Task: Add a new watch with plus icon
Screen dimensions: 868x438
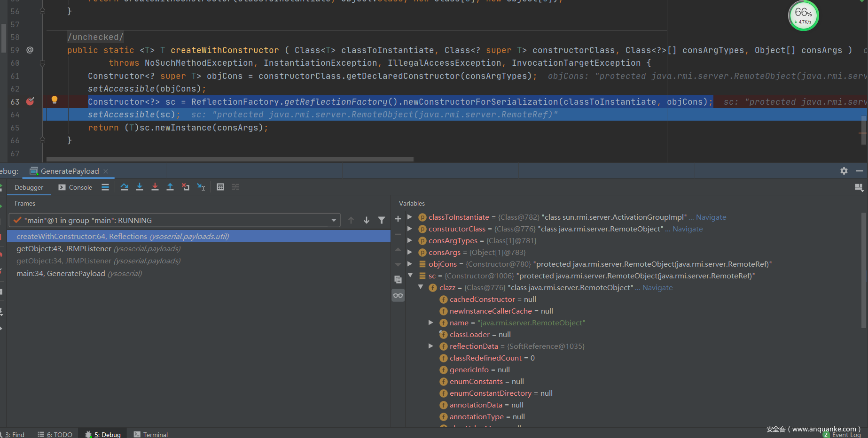Action: [398, 219]
